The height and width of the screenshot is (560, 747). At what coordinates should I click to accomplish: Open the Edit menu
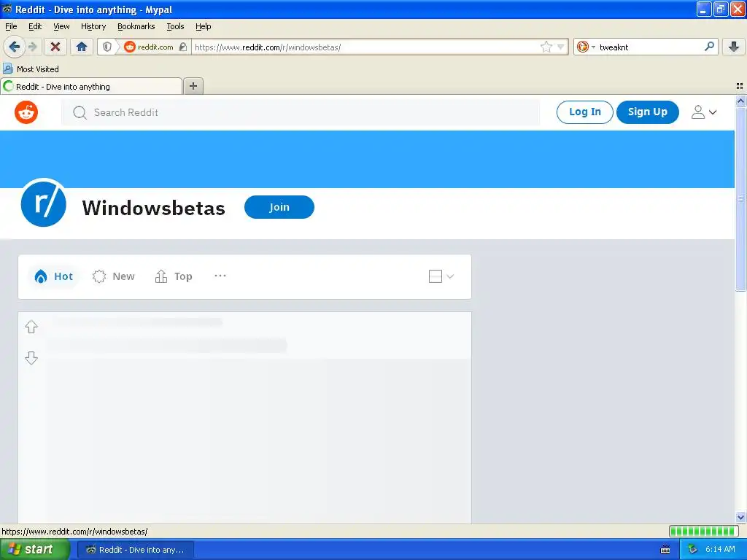[35, 26]
